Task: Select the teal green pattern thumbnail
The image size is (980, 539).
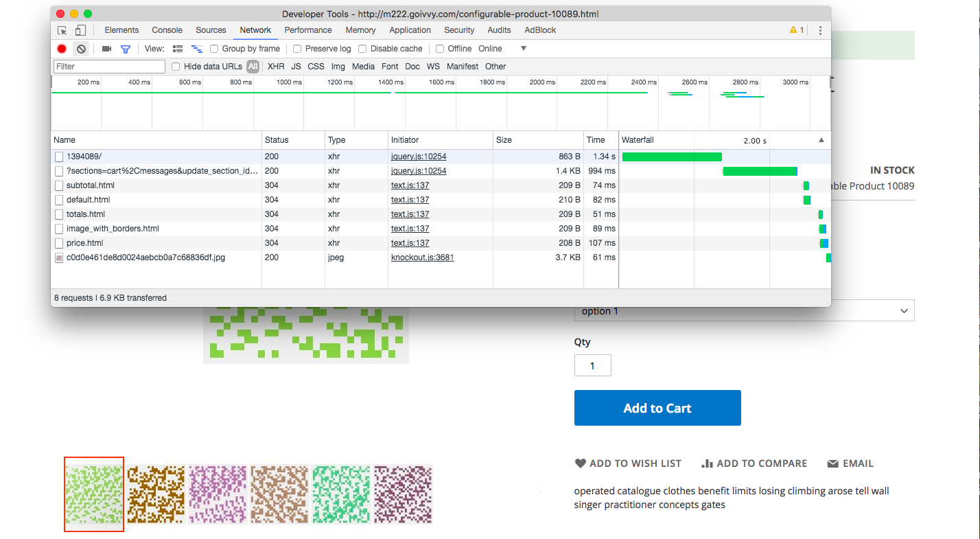Action: [341, 494]
